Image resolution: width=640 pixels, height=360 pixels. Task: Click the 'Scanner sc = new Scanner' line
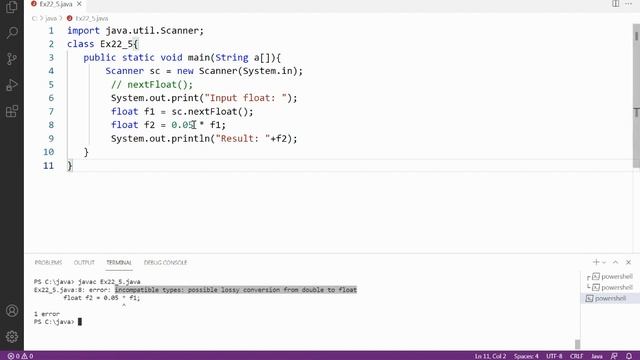pyautogui.click(x=204, y=71)
